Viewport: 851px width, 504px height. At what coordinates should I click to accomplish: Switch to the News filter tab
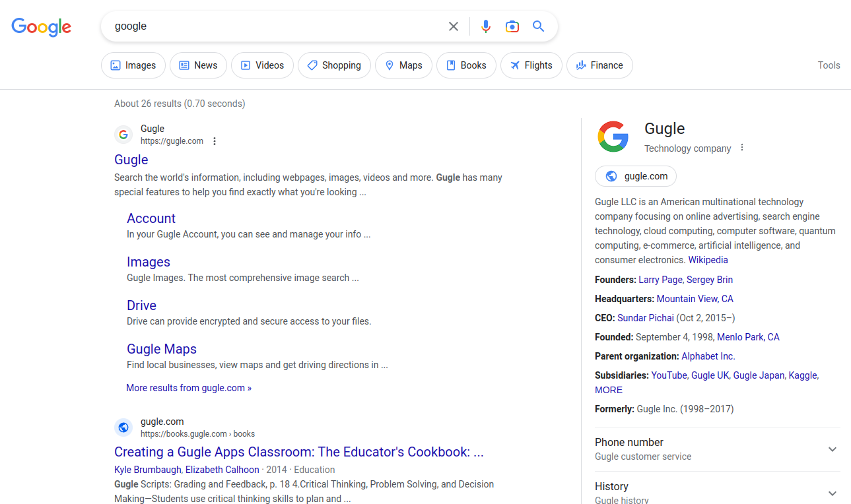[x=198, y=65]
